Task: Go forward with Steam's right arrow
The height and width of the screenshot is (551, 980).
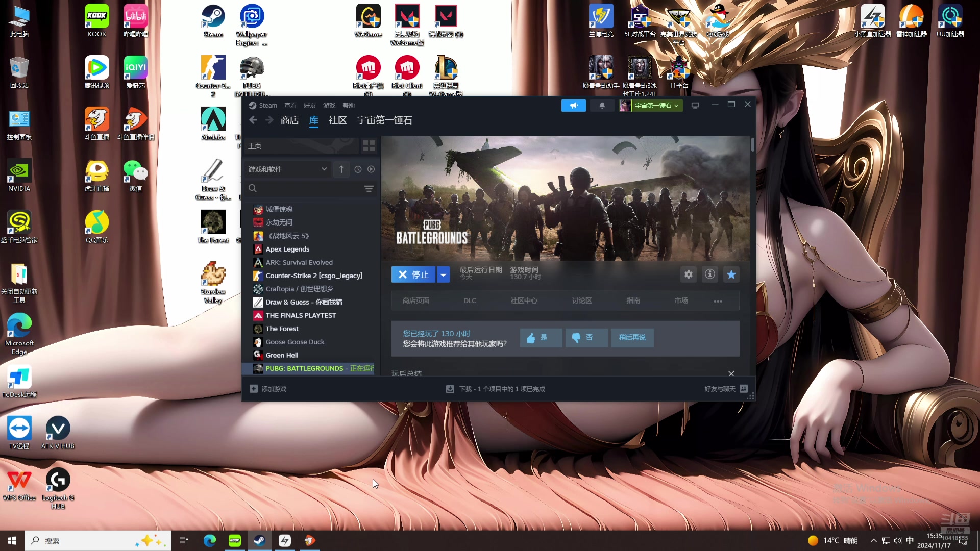Action: (269, 120)
